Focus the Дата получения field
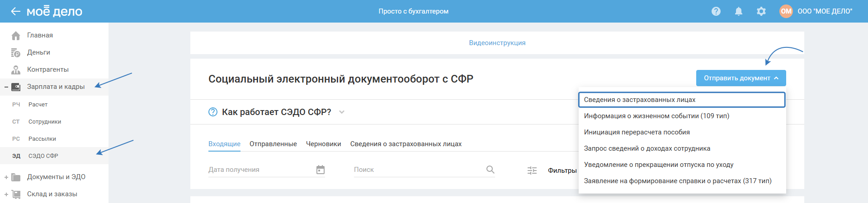The width and height of the screenshot is (868, 203). pyautogui.click(x=267, y=170)
